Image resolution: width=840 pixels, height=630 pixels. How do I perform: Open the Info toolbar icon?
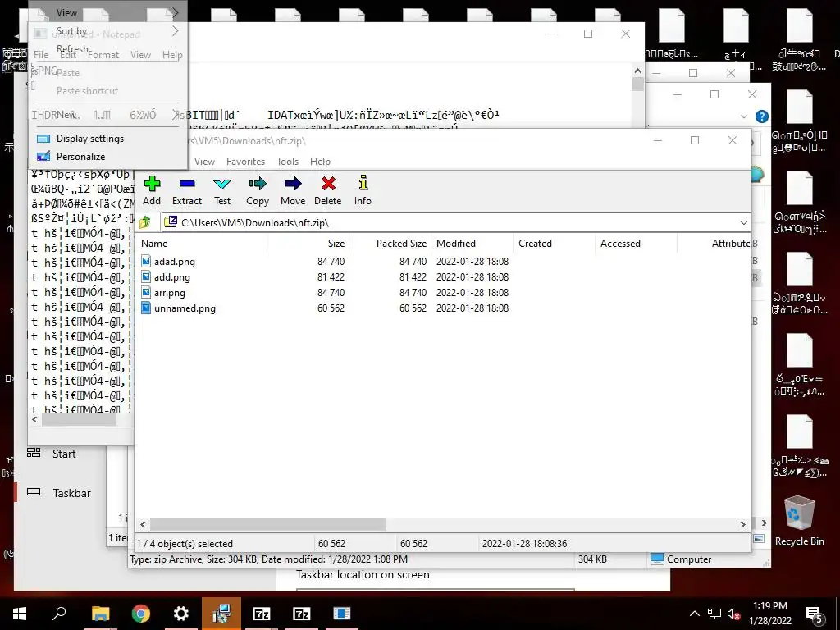pyautogui.click(x=363, y=184)
